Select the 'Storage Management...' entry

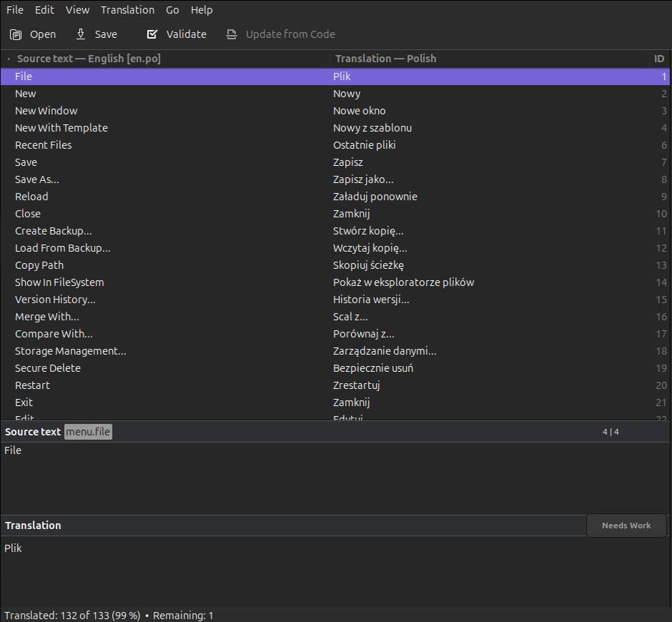click(71, 351)
